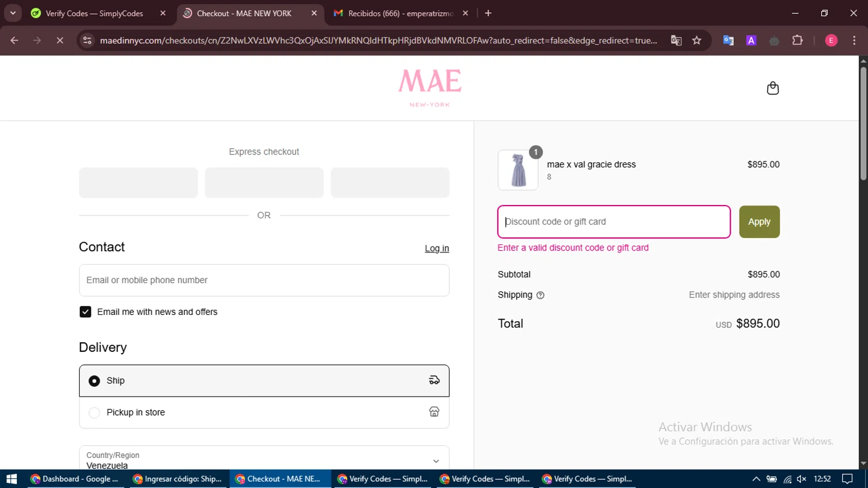Click the Ship truck icon

click(x=434, y=380)
